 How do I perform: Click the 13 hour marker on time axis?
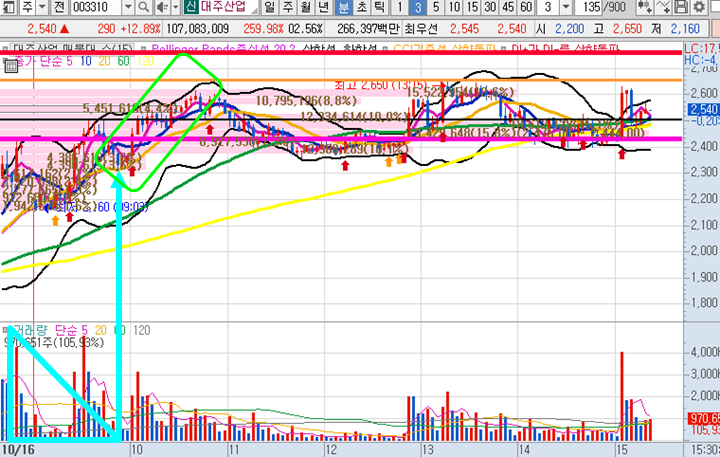[x=428, y=449]
